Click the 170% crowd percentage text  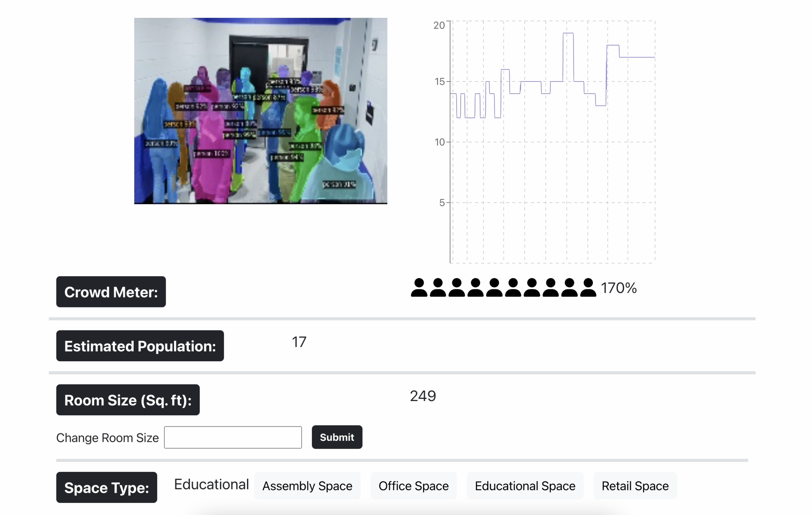(618, 288)
